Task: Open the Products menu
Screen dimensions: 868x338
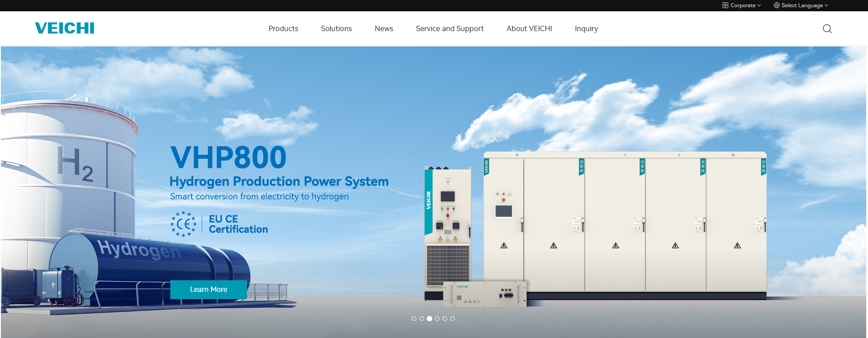Action: click(283, 28)
